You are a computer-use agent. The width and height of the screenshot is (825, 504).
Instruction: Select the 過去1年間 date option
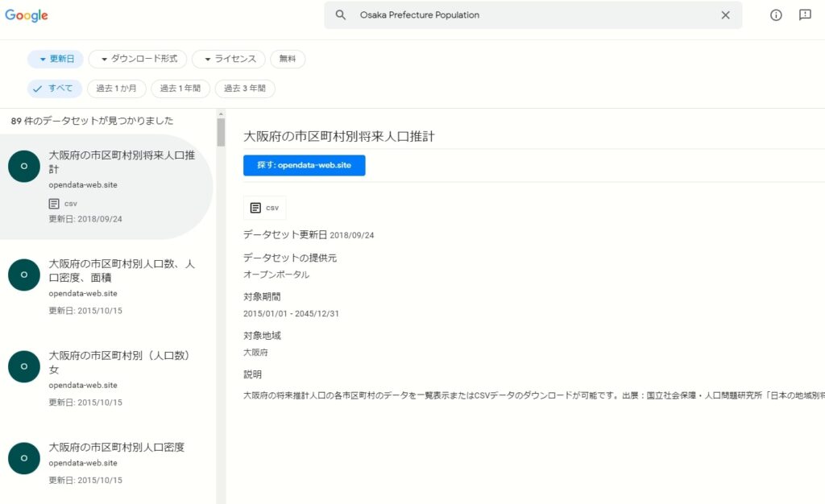(180, 89)
